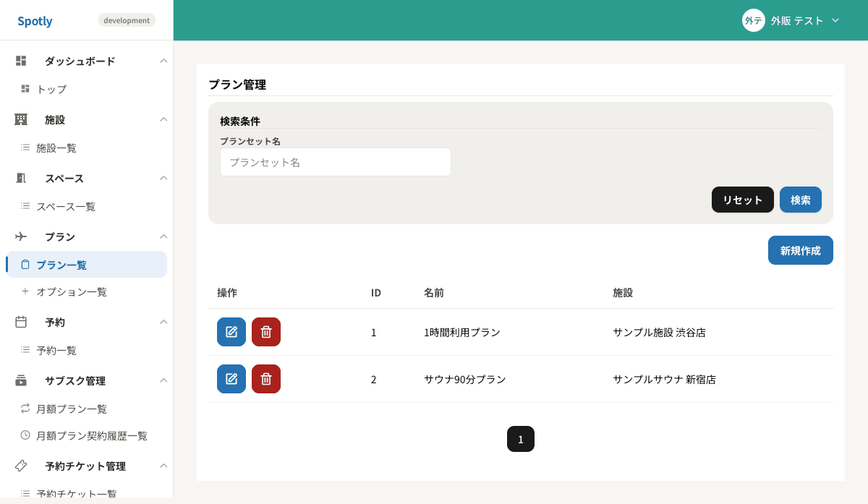Viewport: 868px width, 504px height.
Task: Click the 予約チケット管理 ticket icon
Action: coord(21,466)
